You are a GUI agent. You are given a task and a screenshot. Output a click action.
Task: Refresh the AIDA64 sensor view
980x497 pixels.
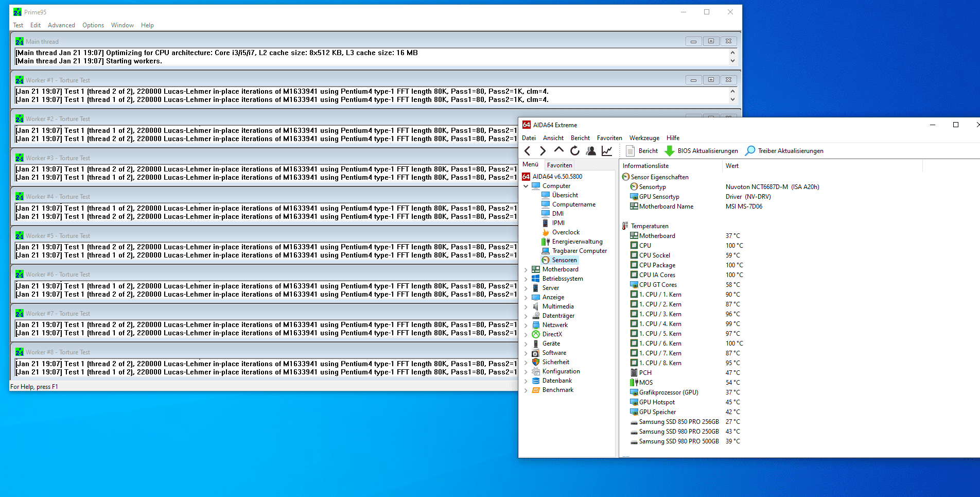[575, 151]
